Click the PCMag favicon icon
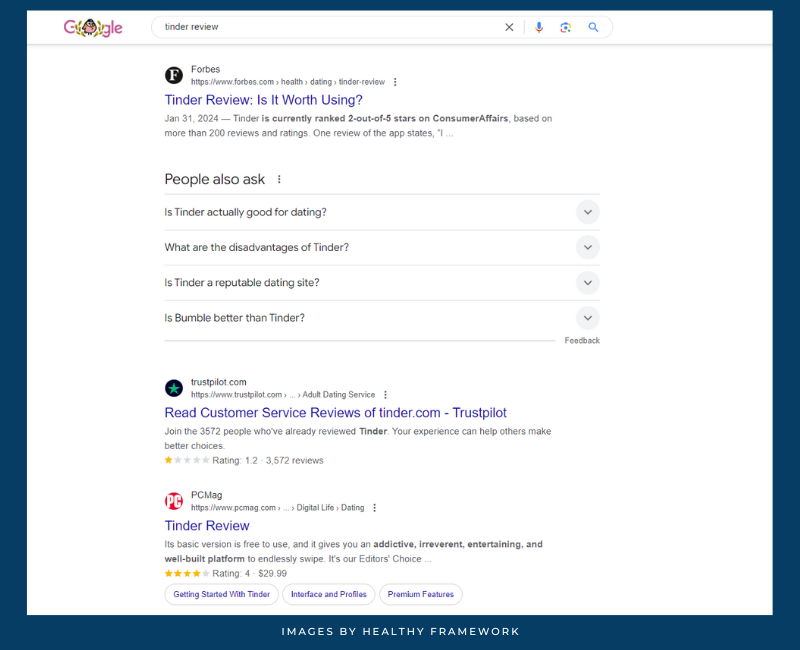Screen dimensions: 800x650 pos(174,501)
